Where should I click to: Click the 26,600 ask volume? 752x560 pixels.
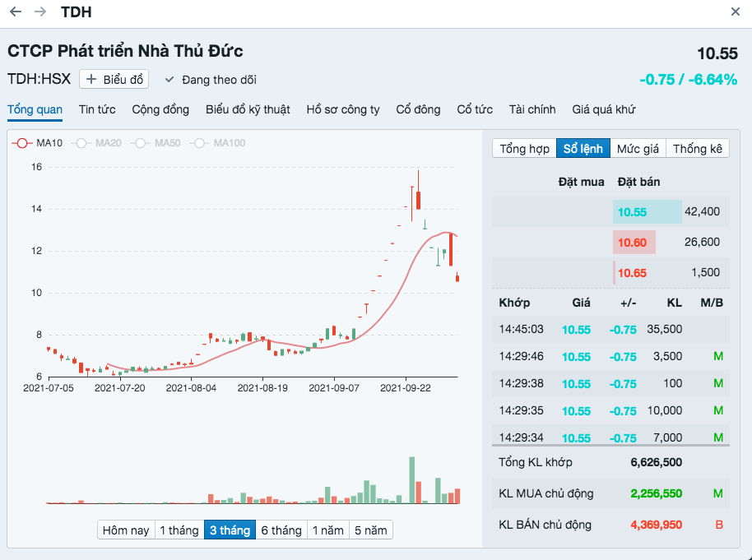click(x=702, y=242)
